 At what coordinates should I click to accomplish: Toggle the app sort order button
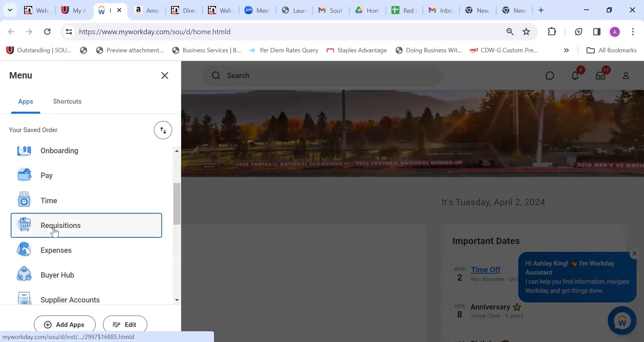pos(163,130)
